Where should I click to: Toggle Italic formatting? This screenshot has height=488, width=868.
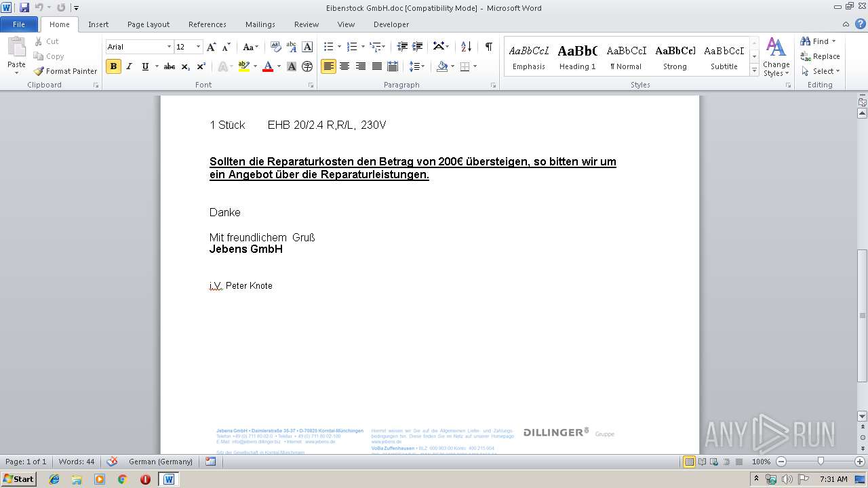129,66
